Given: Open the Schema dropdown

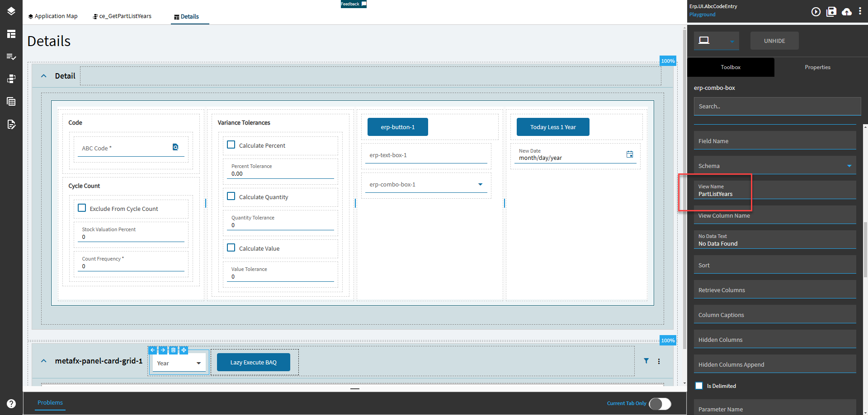Looking at the screenshot, I should (849, 166).
